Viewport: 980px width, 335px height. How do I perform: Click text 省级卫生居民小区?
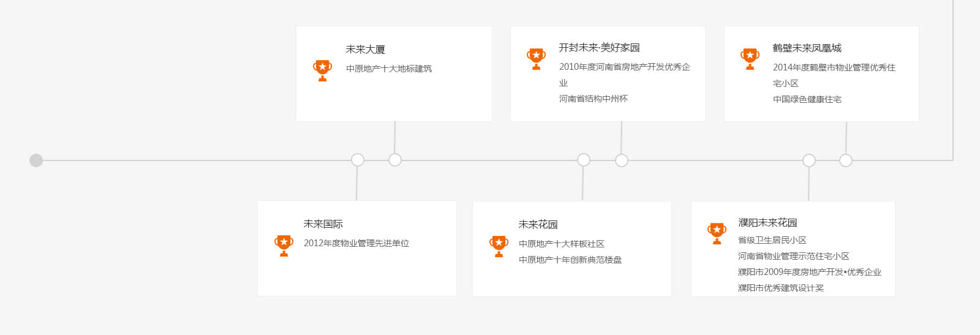[772, 240]
